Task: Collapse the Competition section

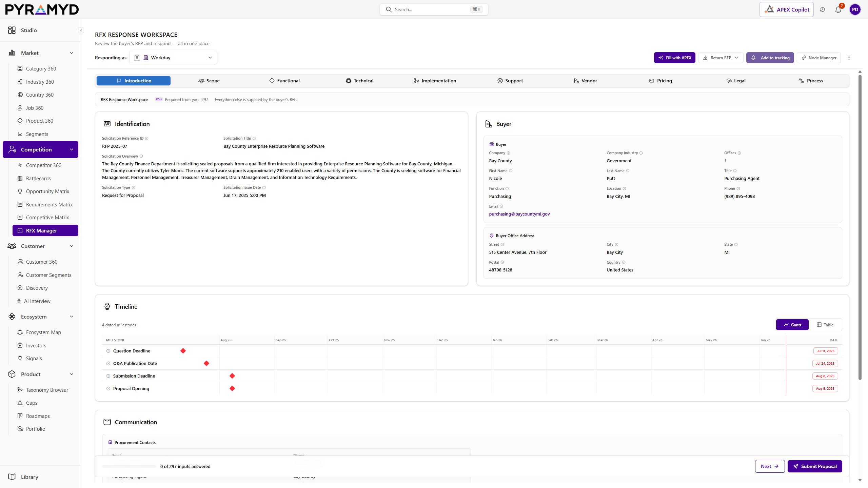Action: [x=72, y=149]
